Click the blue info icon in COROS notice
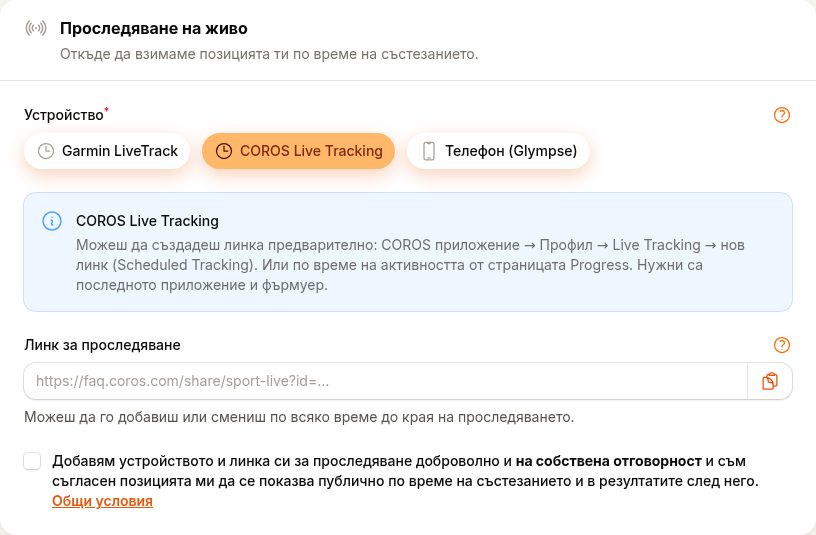 point(52,221)
